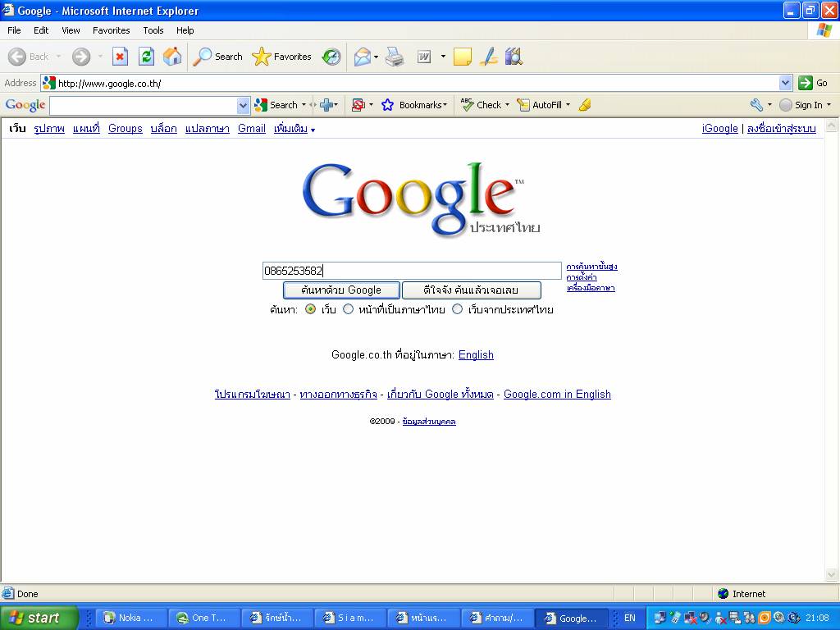Click AutoFill in Google Toolbar
The height and width of the screenshot is (630, 840).
click(540, 105)
